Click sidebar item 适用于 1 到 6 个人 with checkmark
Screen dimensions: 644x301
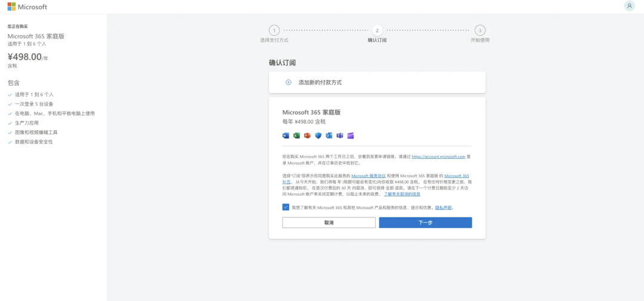coord(34,94)
